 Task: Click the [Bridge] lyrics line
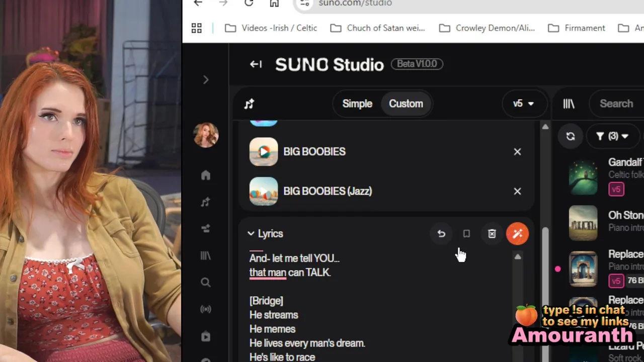266,301
